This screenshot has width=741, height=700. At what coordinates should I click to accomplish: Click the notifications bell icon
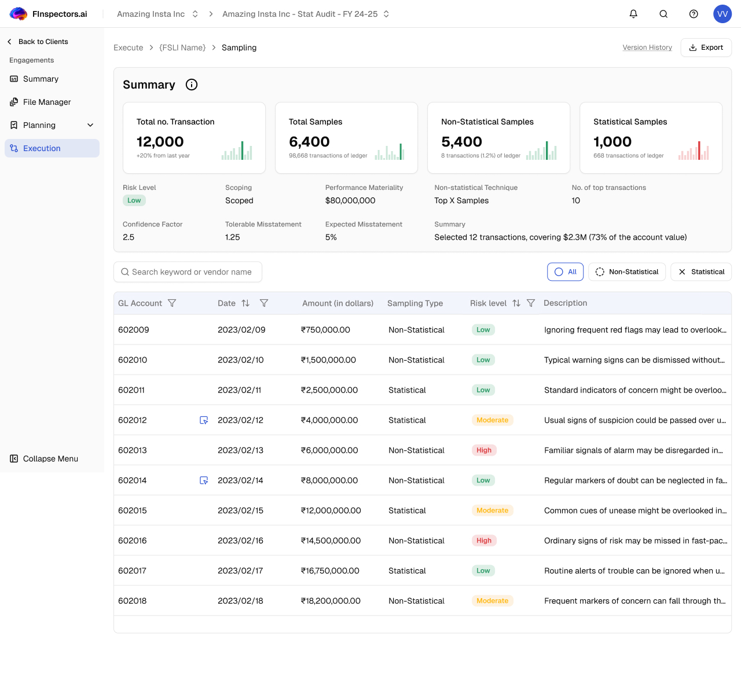[x=633, y=14]
